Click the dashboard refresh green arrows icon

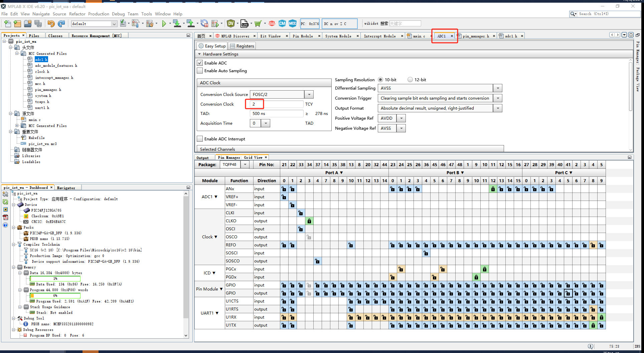pyautogui.click(x=5, y=202)
